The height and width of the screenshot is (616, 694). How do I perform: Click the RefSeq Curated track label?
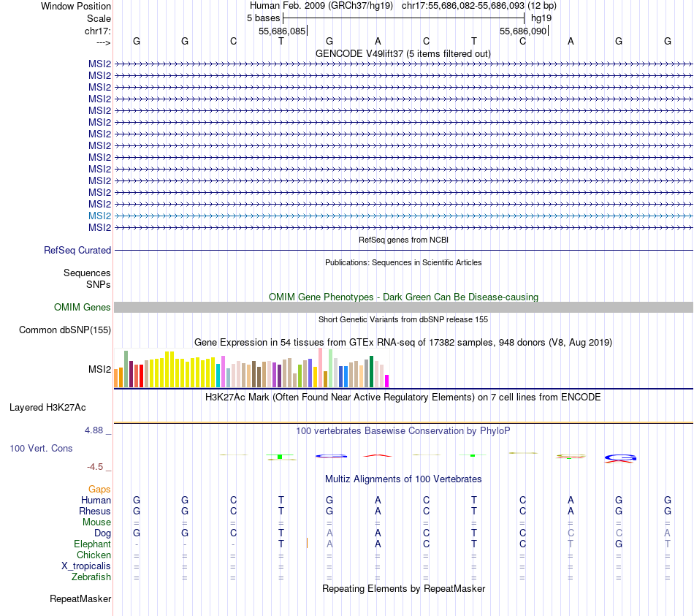pyautogui.click(x=77, y=250)
